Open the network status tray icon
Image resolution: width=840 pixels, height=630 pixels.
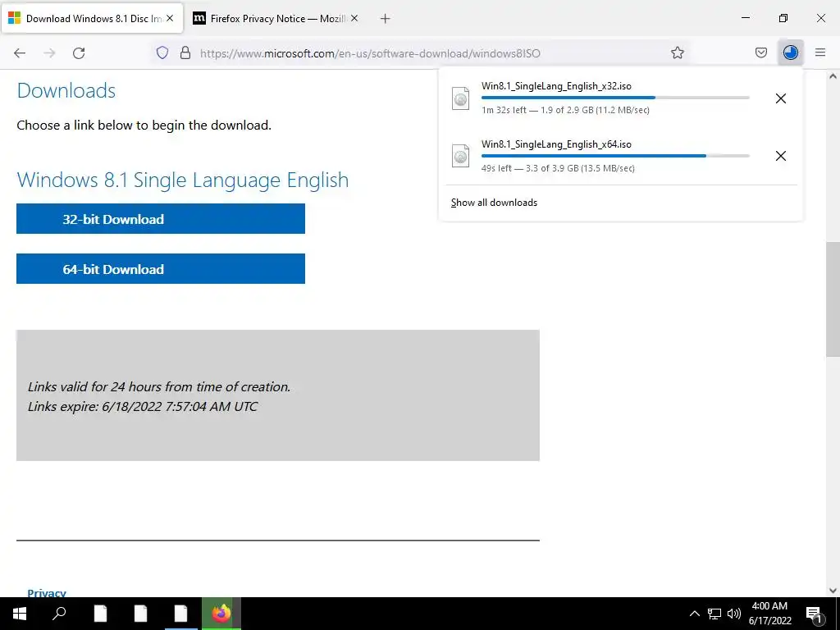pos(714,614)
